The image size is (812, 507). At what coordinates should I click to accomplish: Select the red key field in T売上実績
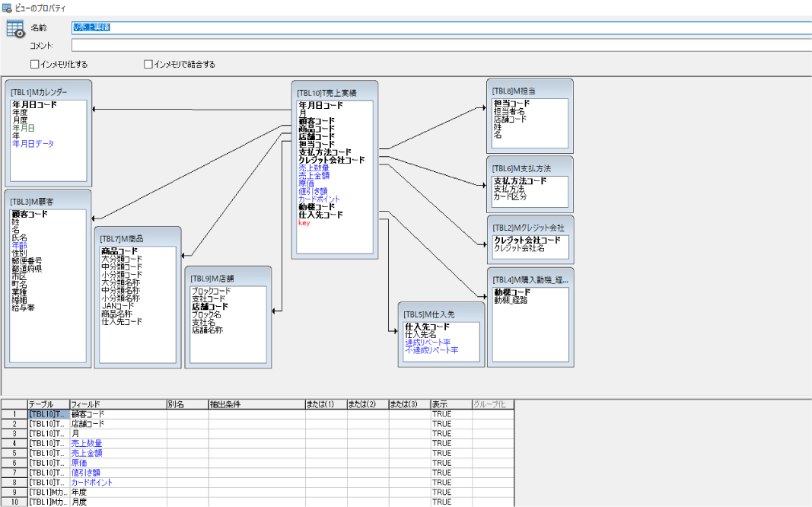click(x=304, y=224)
